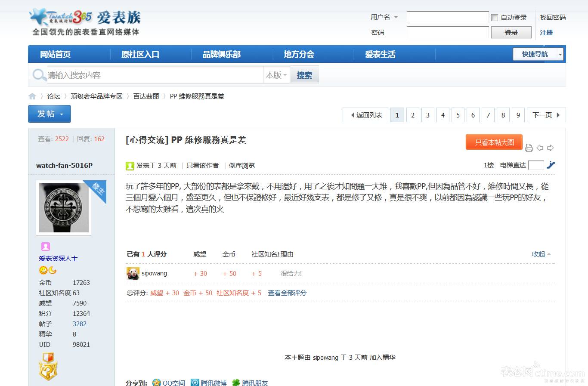Click current page 1 indicator
This screenshot has width=588, height=386.
click(x=397, y=115)
